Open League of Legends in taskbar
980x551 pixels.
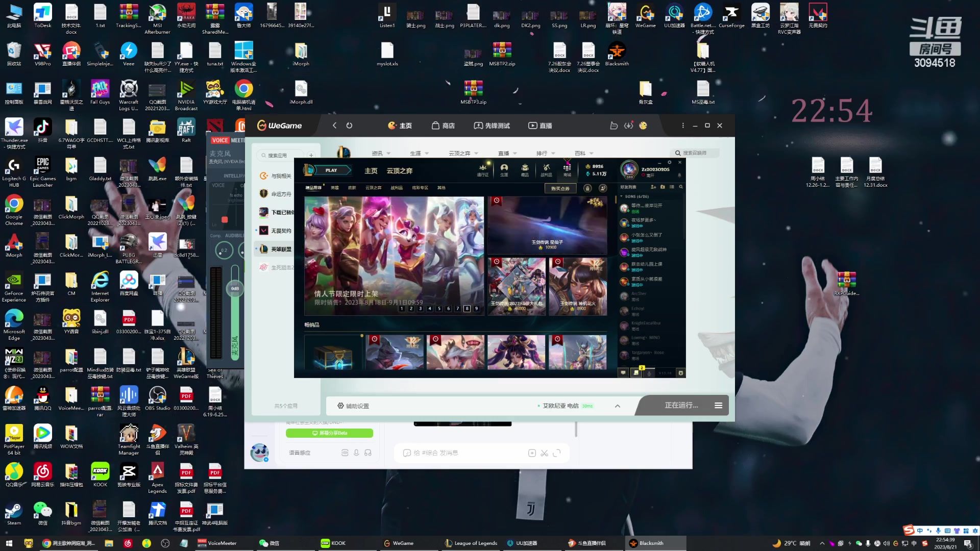coord(471,543)
